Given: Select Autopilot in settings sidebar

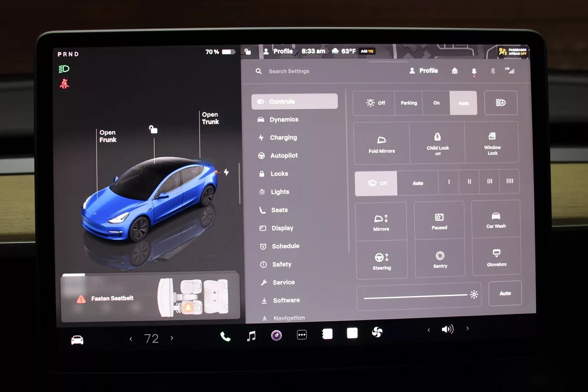Looking at the screenshot, I should point(284,156).
